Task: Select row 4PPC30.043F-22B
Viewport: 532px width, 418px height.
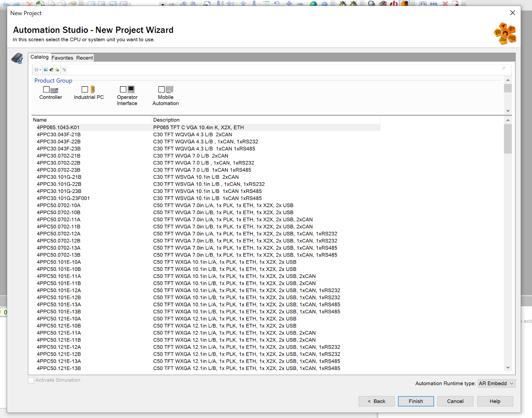Action: (x=206, y=142)
